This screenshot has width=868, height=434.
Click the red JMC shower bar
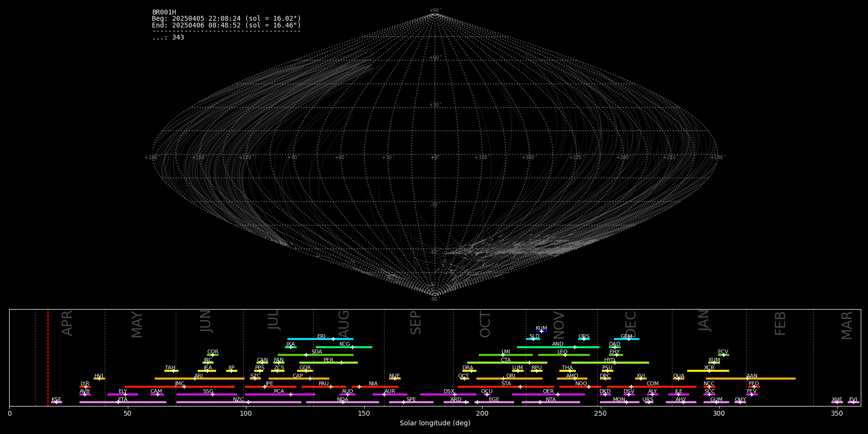180,387
